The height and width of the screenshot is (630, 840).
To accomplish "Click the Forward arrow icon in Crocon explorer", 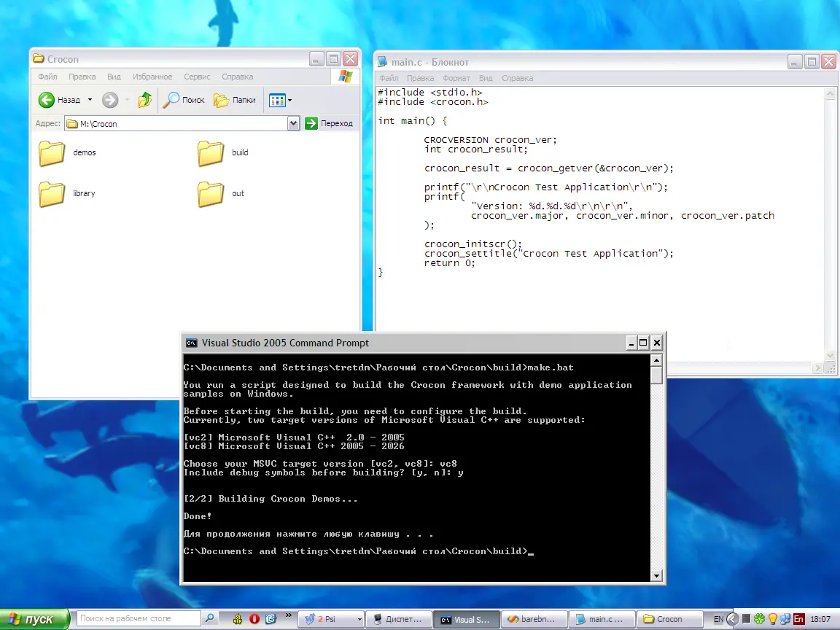I will click(x=110, y=100).
